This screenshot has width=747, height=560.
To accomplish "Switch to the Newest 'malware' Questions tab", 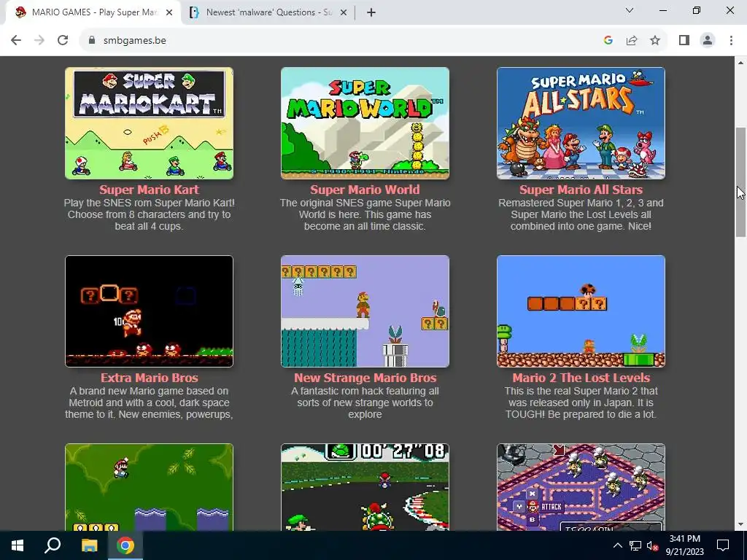I will 268,12.
